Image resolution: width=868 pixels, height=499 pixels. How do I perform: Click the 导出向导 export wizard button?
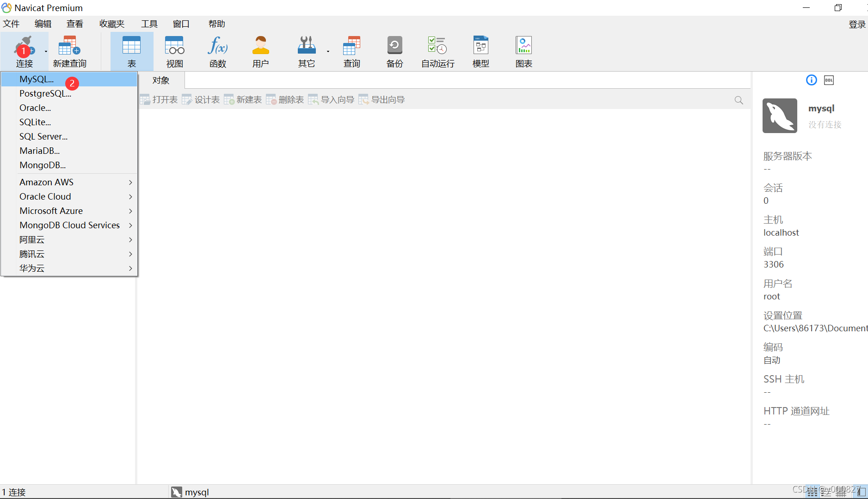[x=382, y=100]
